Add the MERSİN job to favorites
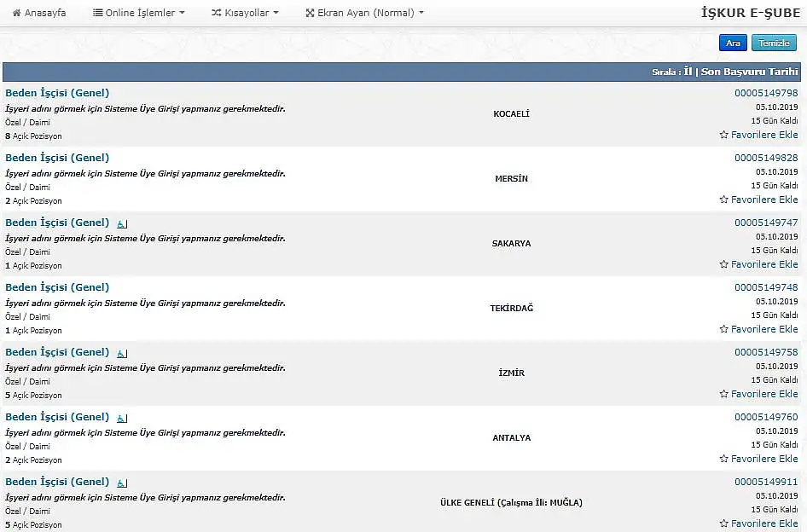This screenshot has height=532, width=807. (758, 199)
